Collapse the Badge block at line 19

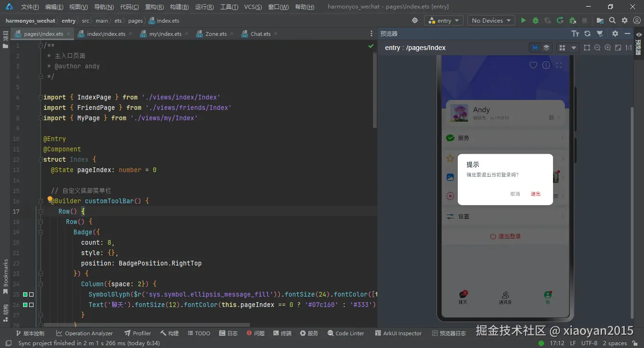40,232
